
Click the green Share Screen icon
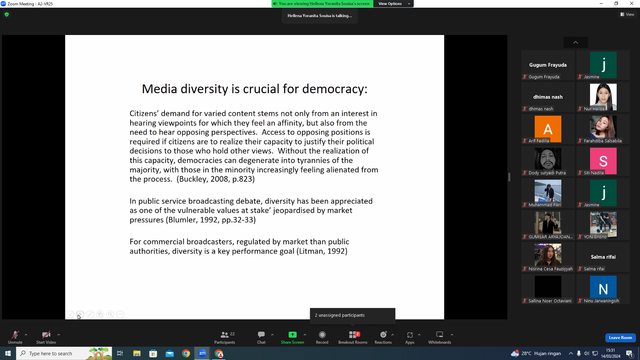[x=292, y=335]
